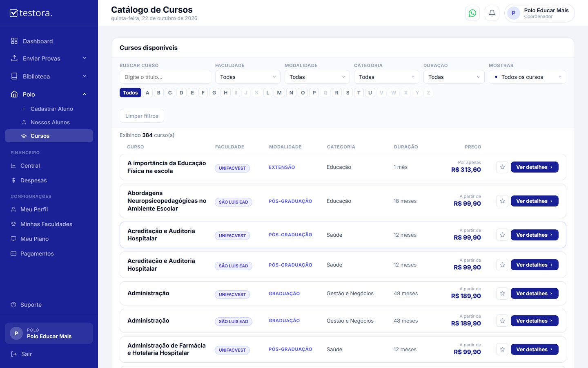
Task: Open Suporte help link
Action: coord(49,305)
